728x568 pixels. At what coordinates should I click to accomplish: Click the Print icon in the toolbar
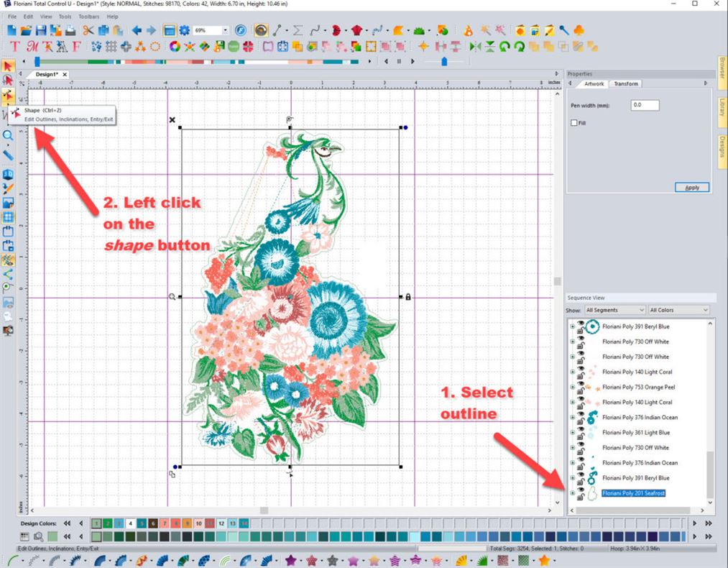(68, 30)
